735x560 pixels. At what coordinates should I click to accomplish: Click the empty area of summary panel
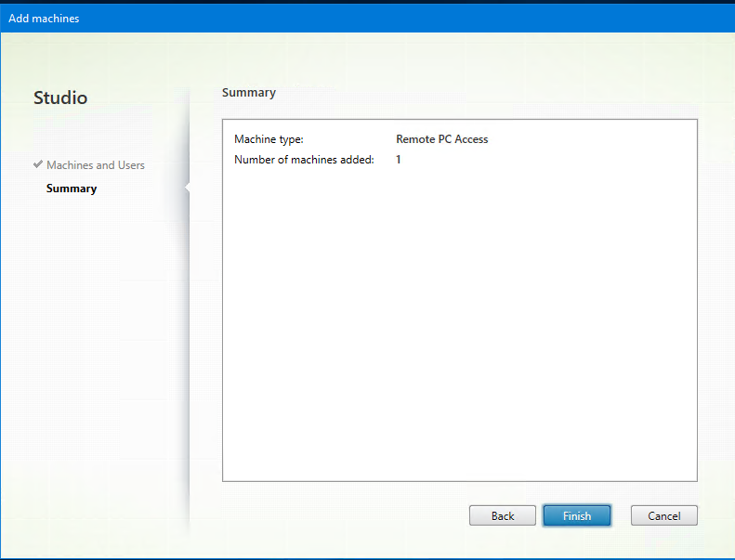tap(460, 325)
